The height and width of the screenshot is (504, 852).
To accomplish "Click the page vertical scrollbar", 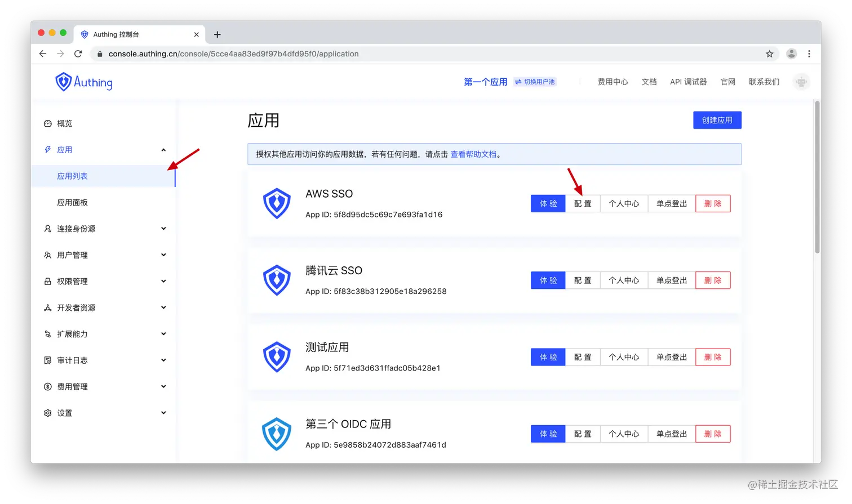I will click(x=817, y=177).
